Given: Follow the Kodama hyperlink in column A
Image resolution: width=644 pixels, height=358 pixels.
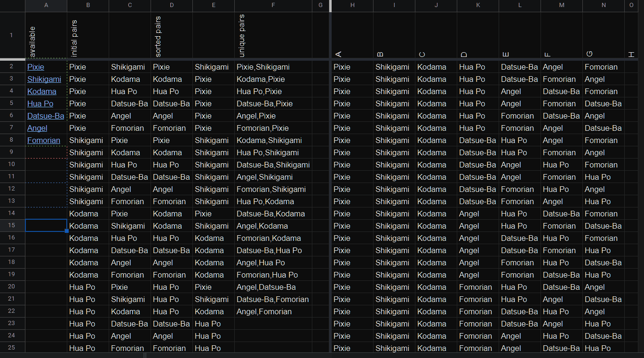Looking at the screenshot, I should click(x=42, y=91).
